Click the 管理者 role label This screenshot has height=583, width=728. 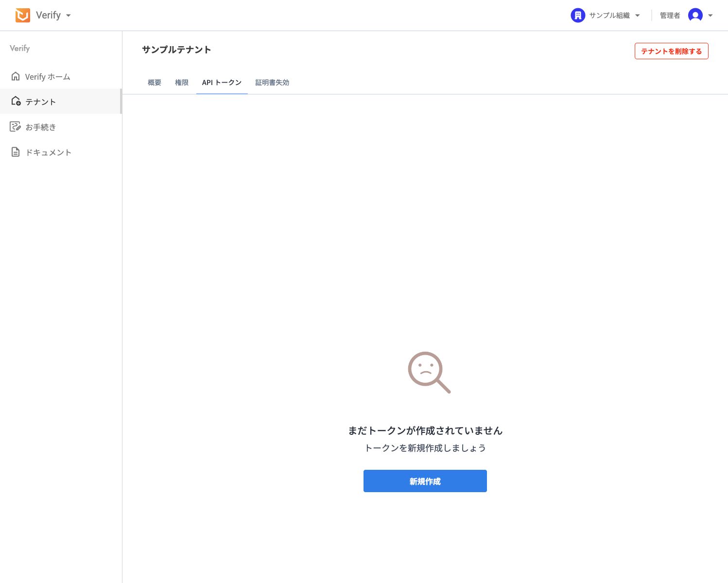click(x=670, y=16)
